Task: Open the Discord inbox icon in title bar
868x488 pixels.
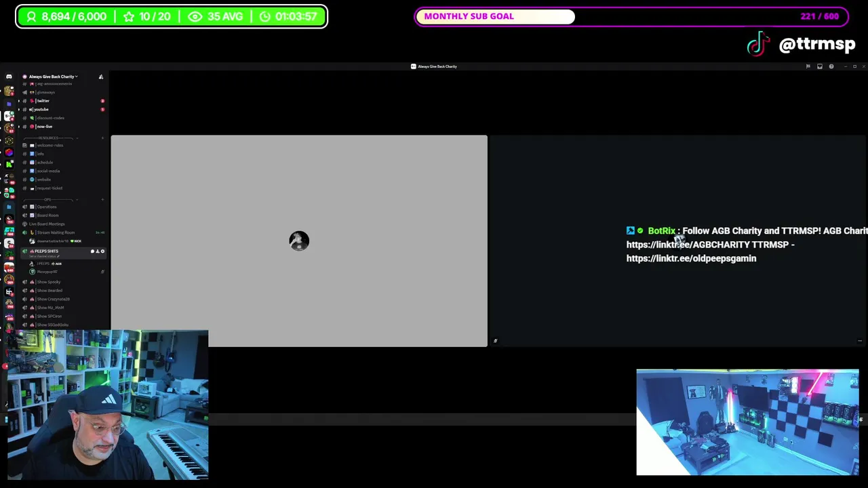Action: (819, 66)
